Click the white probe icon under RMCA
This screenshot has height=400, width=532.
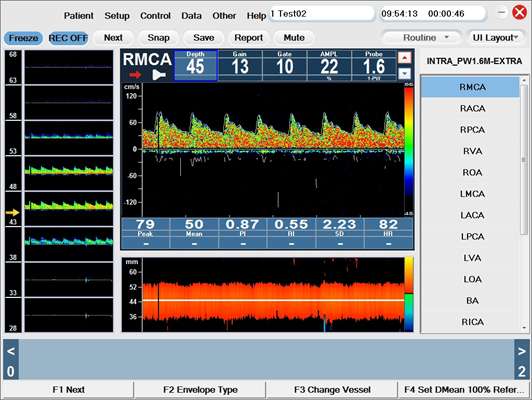pyautogui.click(x=158, y=75)
